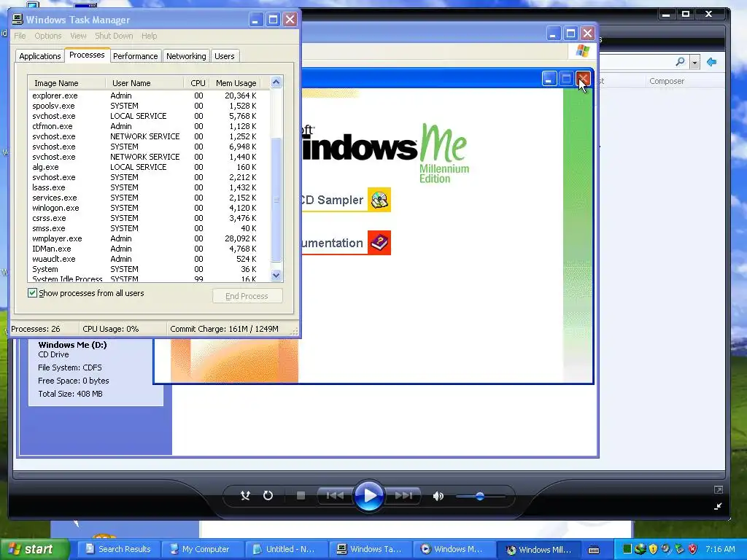Open the Options menu in Task Manager
The height and width of the screenshot is (560, 747).
[47, 36]
